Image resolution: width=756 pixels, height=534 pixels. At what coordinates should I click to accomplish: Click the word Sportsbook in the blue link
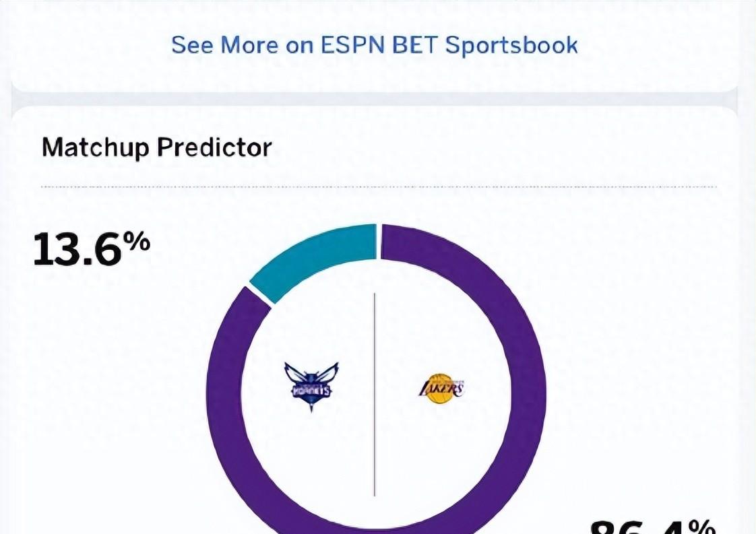click(x=511, y=45)
